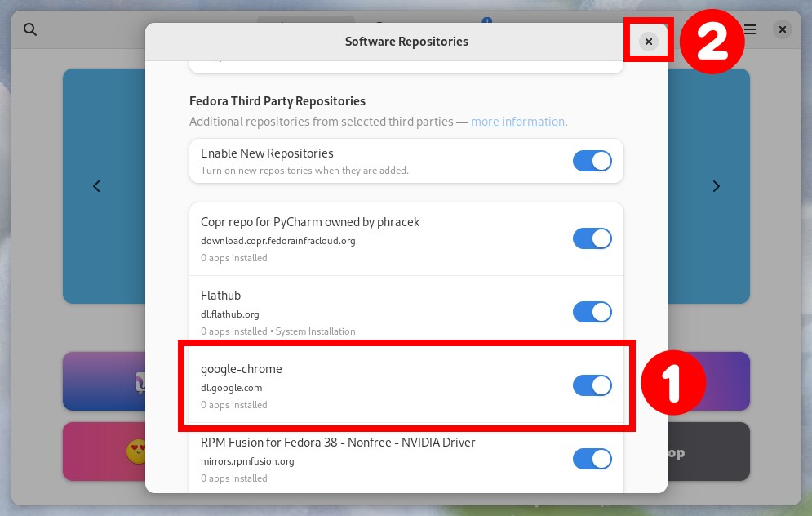Close the GNOME Software main window

click(x=783, y=29)
